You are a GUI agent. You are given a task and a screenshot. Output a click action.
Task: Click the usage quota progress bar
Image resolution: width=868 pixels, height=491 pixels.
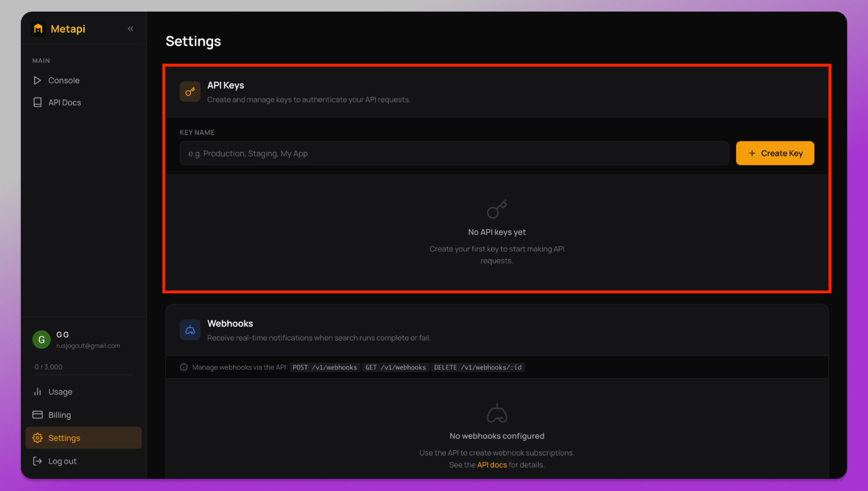[83, 375]
